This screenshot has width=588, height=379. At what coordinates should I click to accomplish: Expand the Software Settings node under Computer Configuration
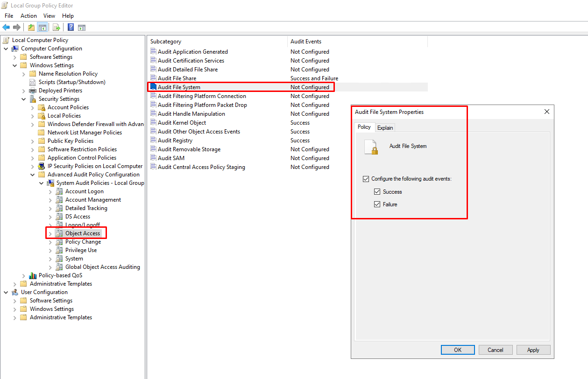[x=14, y=57]
